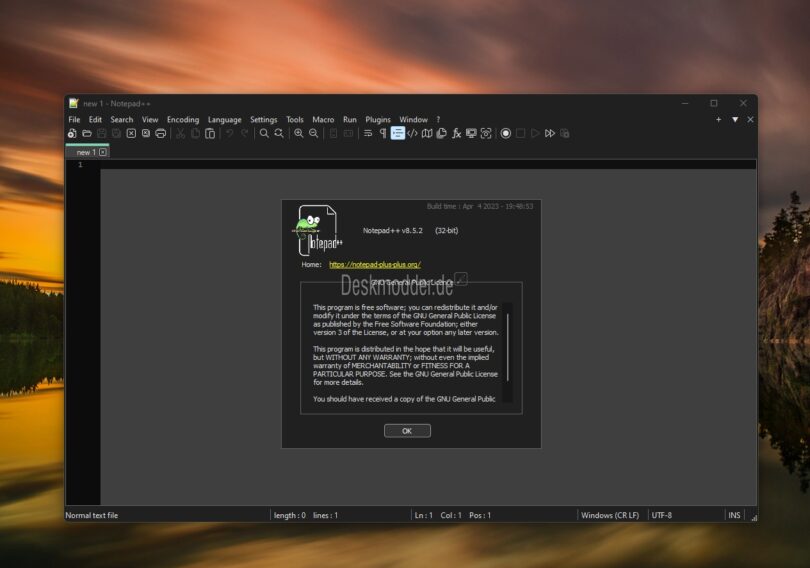Click the Redo arrow toolbar icon
The width and height of the screenshot is (810, 568).
(244, 133)
